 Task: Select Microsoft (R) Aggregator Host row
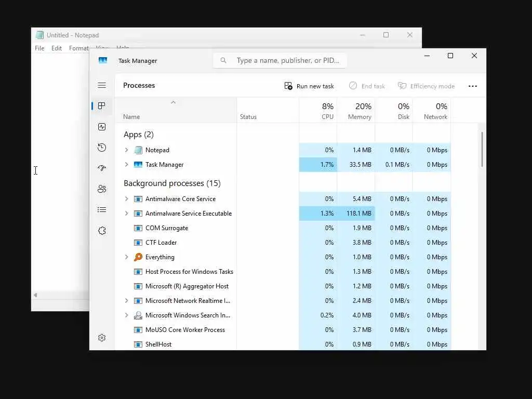point(283,286)
